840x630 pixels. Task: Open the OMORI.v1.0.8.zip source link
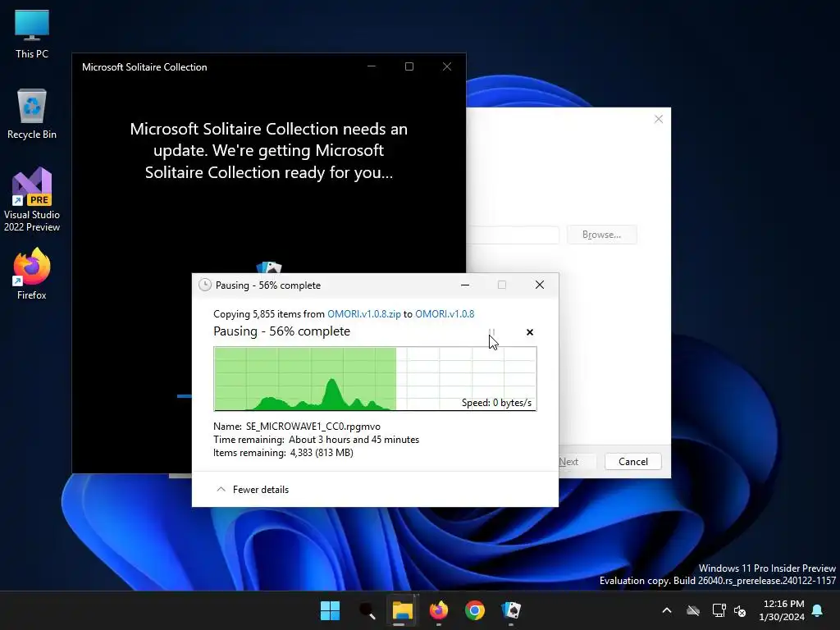[363, 314]
